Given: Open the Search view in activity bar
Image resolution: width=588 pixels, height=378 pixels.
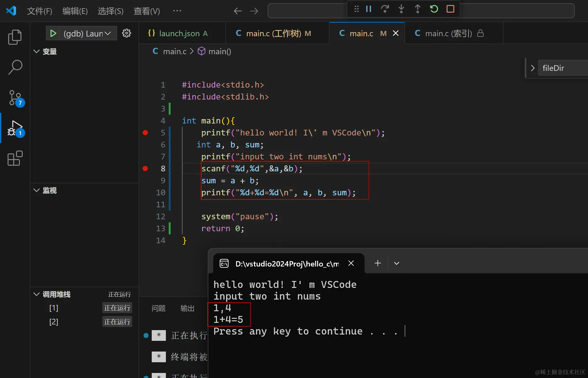Looking at the screenshot, I should (x=15, y=67).
